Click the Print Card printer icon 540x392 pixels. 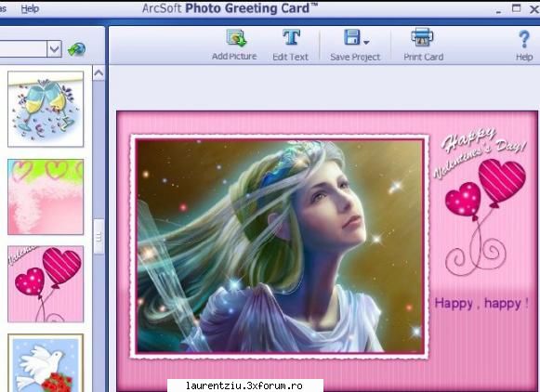(422, 37)
